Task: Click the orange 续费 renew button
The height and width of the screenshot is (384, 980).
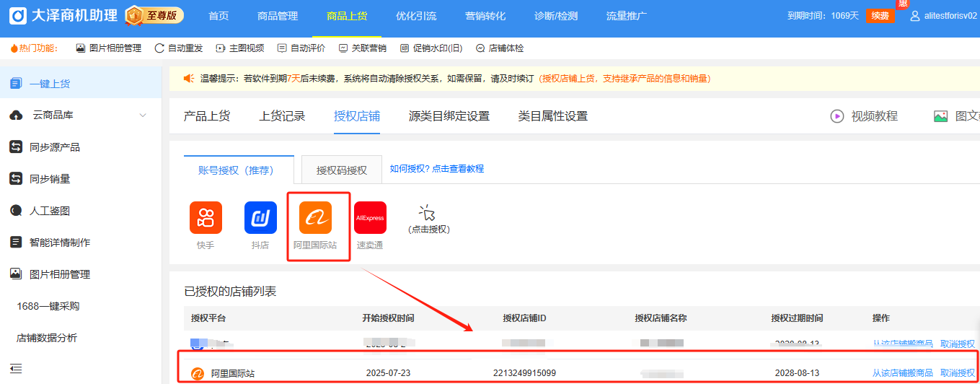Action: 880,16
